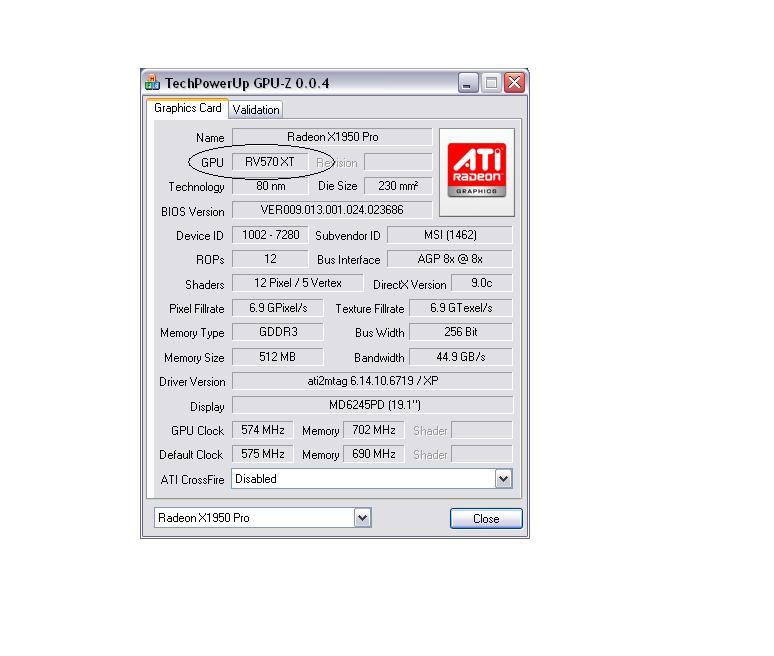Click the empty Revision field
Screen dimensions: 774x656
tap(398, 162)
